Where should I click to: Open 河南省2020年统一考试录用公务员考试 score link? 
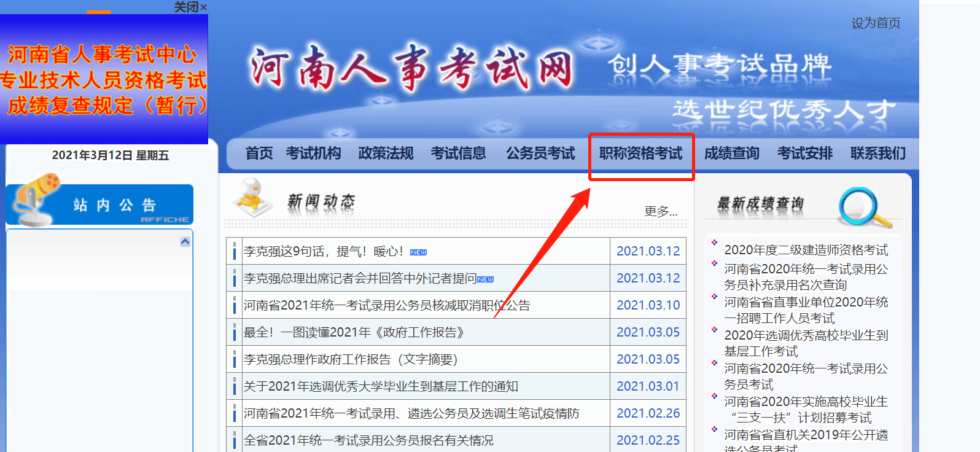[x=806, y=376]
